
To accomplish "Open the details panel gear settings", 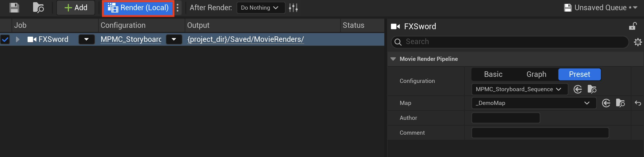I will click(x=638, y=42).
